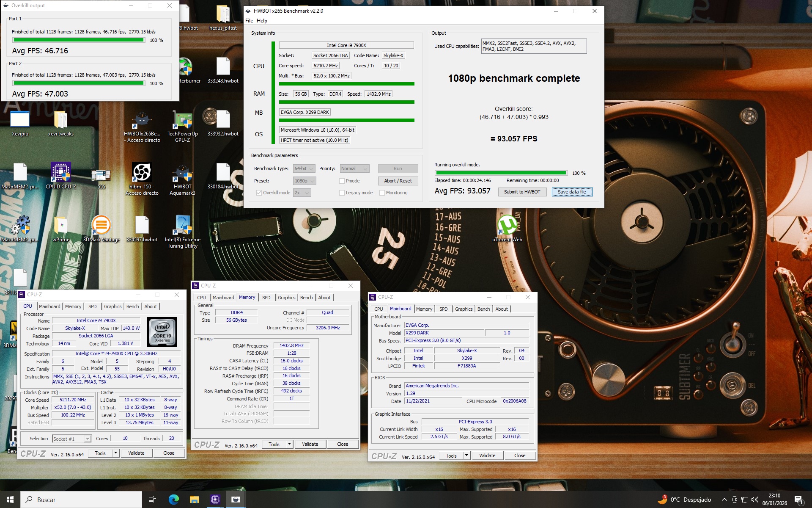Open TechPowerUp GPU-Z desktop shortcut
The width and height of the screenshot is (812, 508).
point(182,121)
